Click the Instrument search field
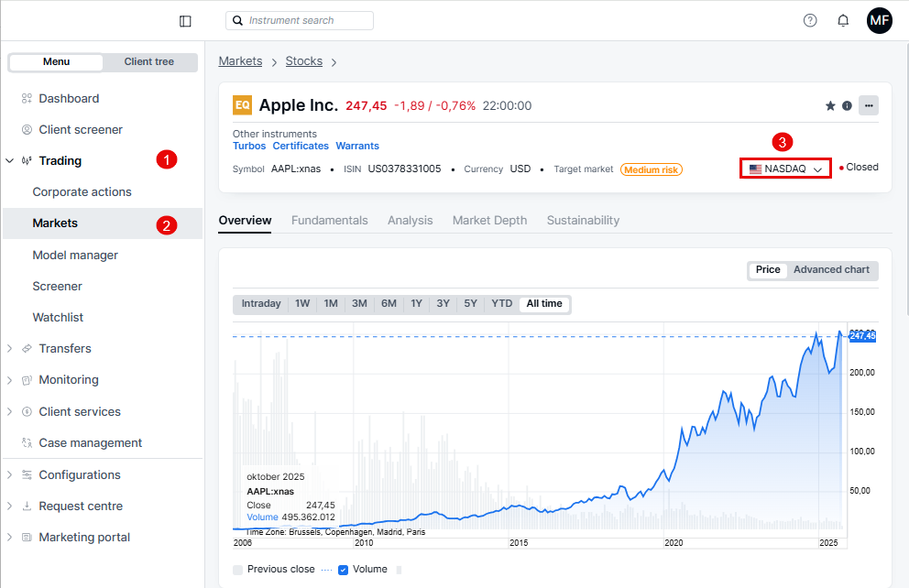Viewport: 909px width, 588px height. (x=300, y=20)
